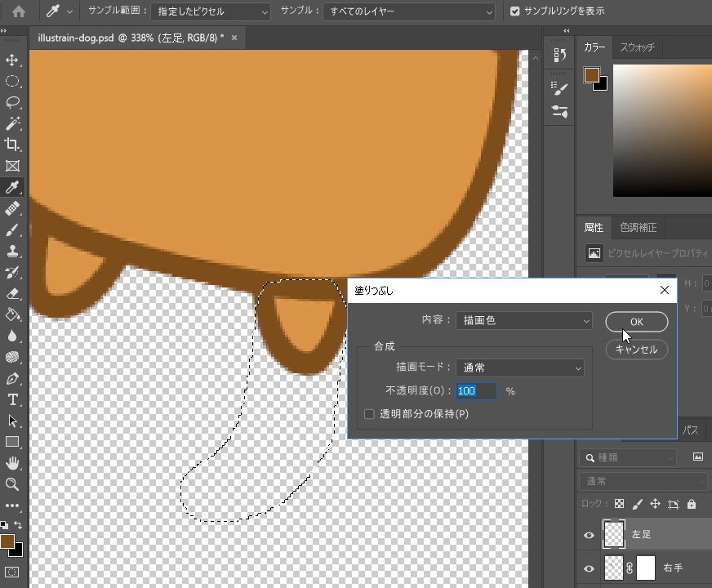The width and height of the screenshot is (712, 588).
Task: Click OK in the 塗りつぶし dialog
Action: [636, 322]
